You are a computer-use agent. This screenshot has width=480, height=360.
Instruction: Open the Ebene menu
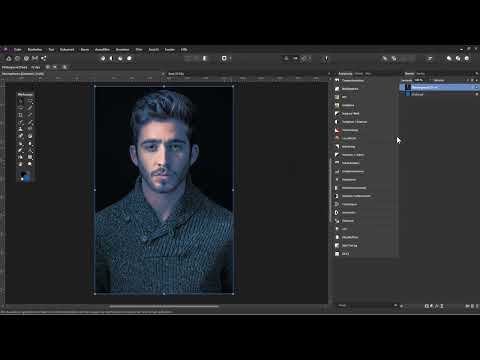pos(85,50)
